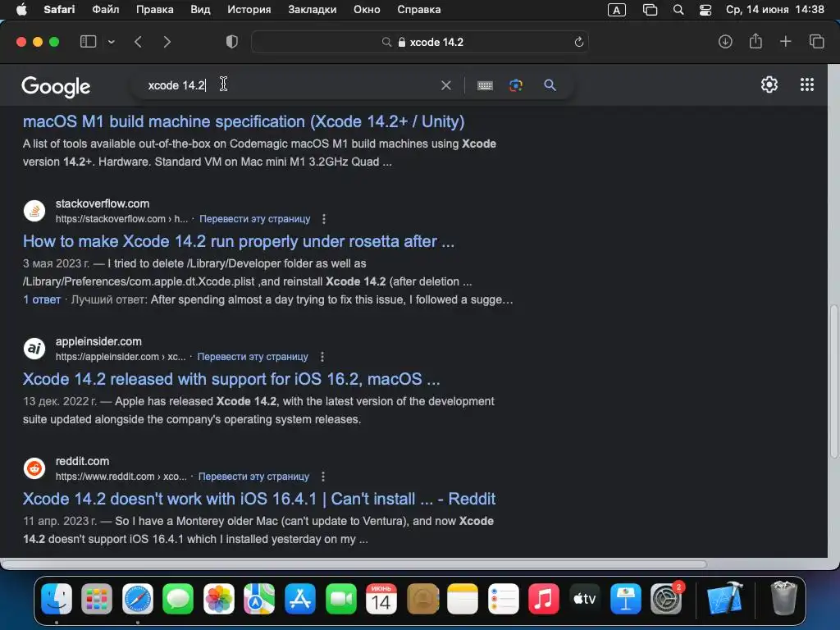840x630 pixels.
Task: Open the История menu
Action: tap(249, 10)
